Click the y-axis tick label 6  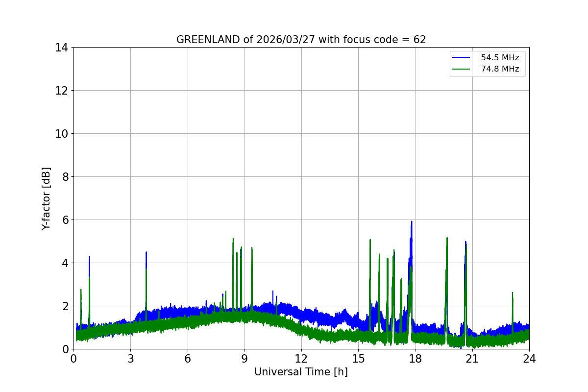click(x=65, y=220)
